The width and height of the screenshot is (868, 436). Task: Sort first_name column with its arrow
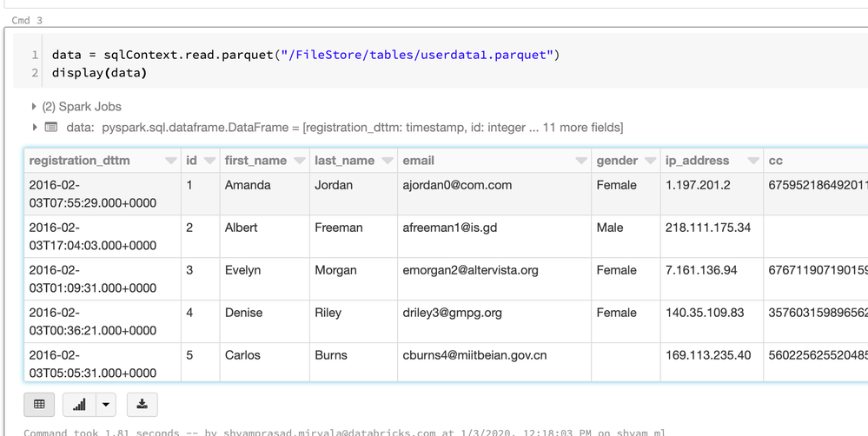(x=300, y=162)
